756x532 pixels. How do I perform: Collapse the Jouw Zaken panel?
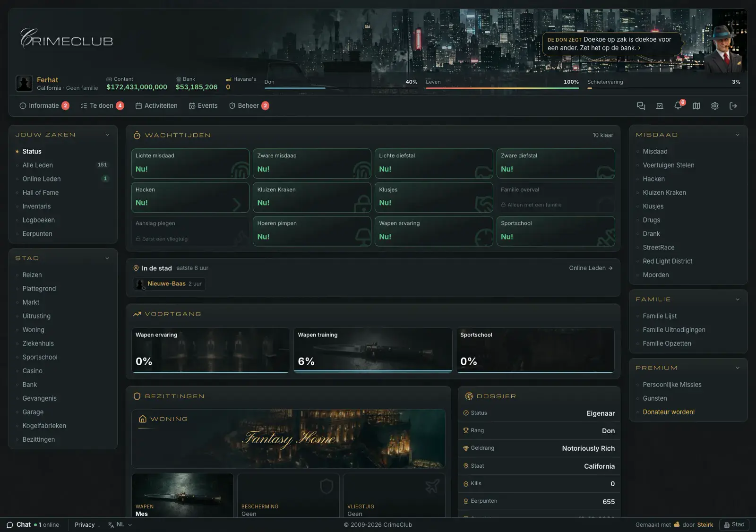(107, 135)
